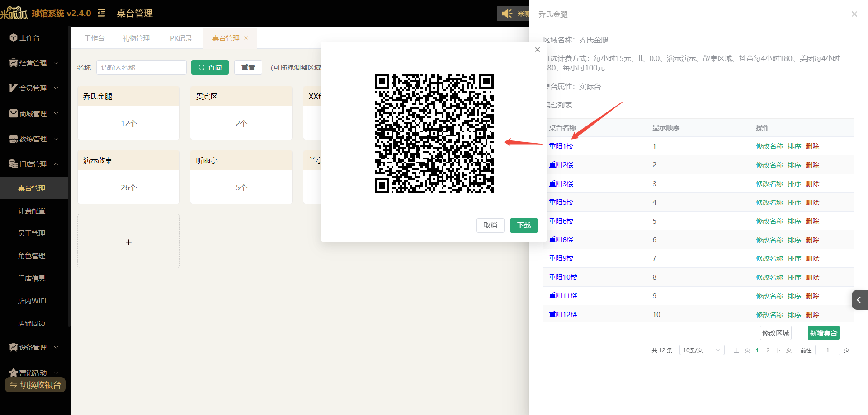Click 排序 for 重阳3楼
This screenshot has width=868, height=415.
(794, 183)
